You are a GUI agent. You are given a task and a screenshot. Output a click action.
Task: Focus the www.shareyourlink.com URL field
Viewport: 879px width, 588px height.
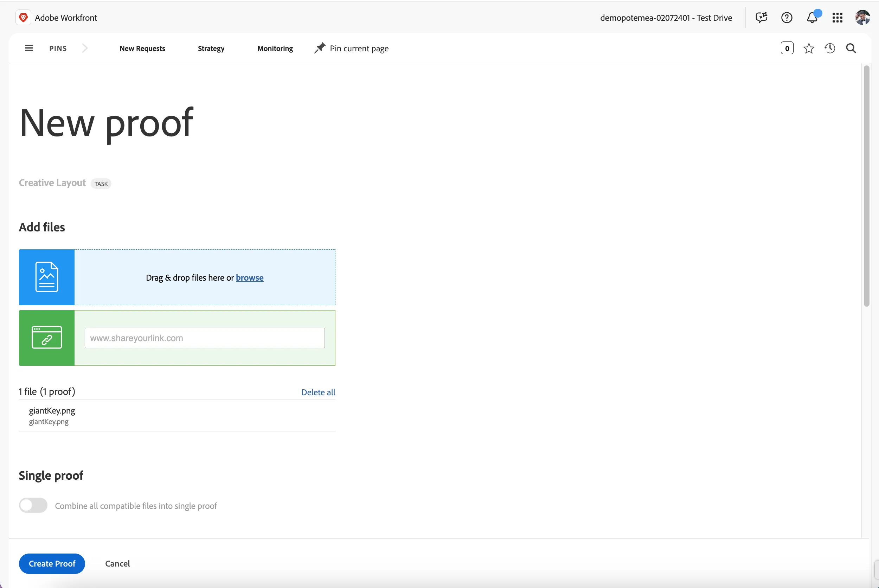(205, 338)
